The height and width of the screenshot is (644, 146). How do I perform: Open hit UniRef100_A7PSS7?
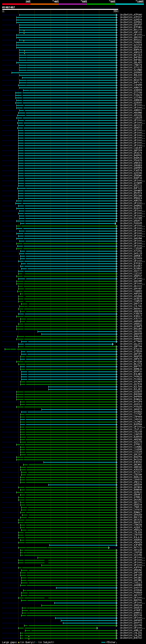[131, 17]
